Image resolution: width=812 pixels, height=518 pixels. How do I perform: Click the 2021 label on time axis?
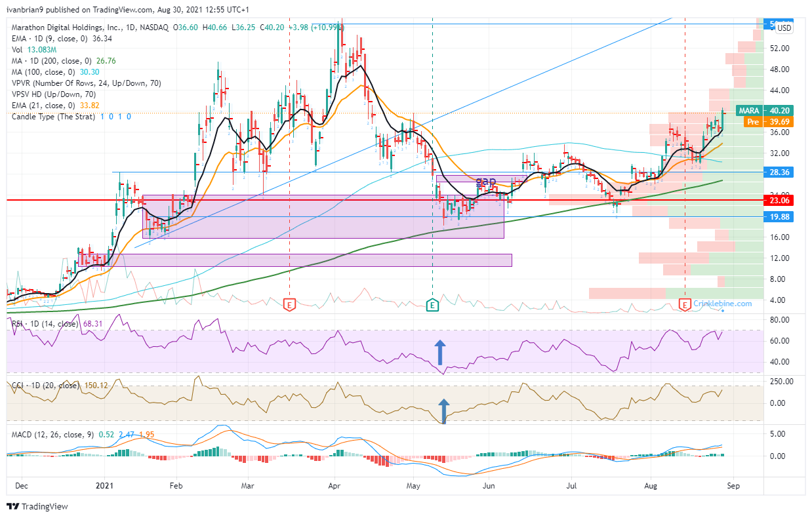click(x=104, y=486)
